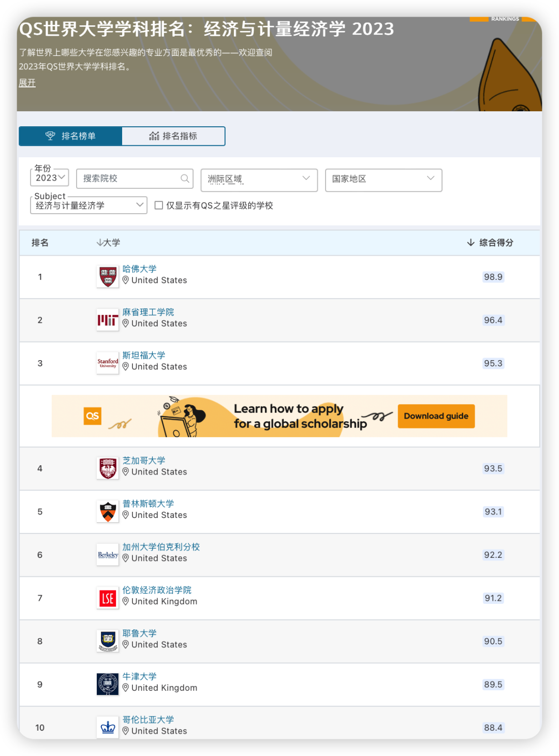
Task: Enable the QS Stars rated schools checkbox
Action: (159, 205)
